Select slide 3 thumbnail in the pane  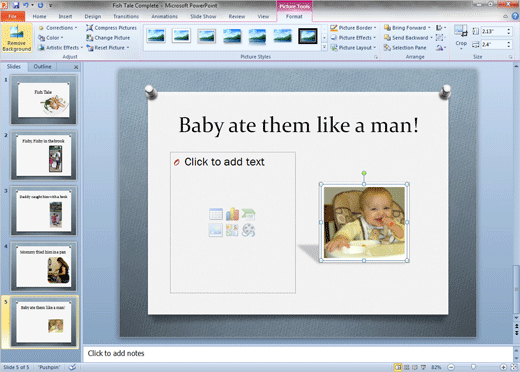(44, 211)
